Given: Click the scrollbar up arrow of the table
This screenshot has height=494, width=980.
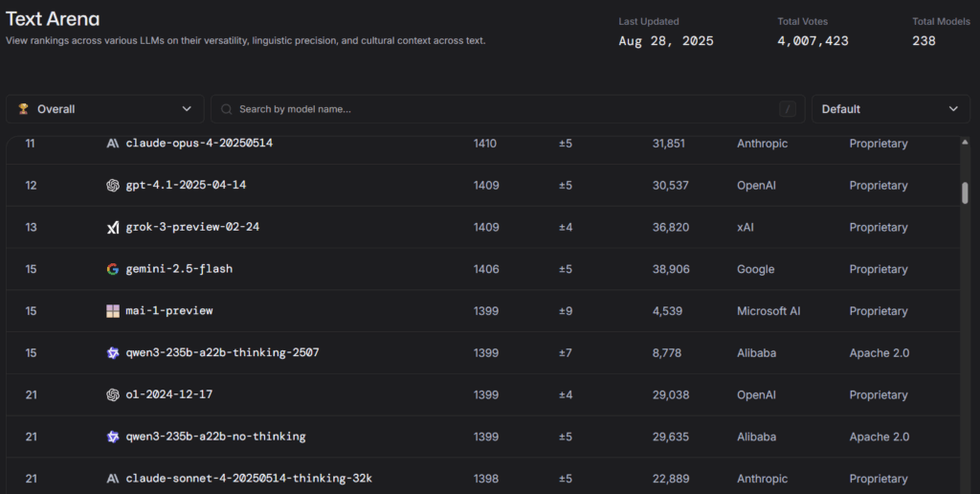Looking at the screenshot, I should [965, 143].
